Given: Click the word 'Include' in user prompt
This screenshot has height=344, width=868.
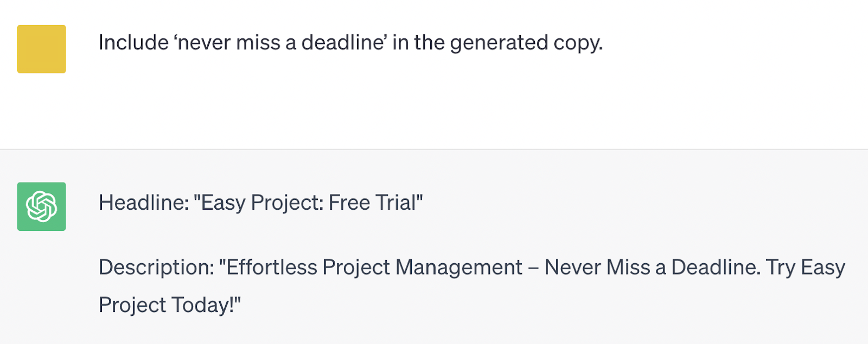Looking at the screenshot, I should [133, 43].
